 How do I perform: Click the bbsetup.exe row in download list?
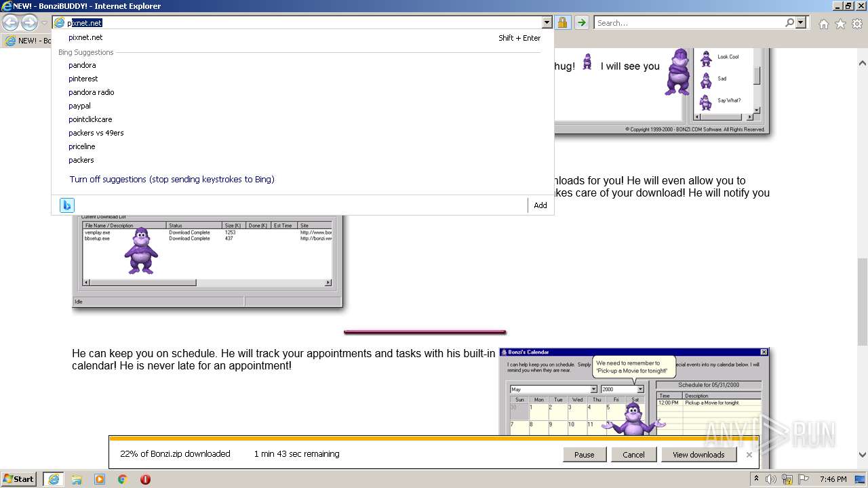tap(208, 239)
